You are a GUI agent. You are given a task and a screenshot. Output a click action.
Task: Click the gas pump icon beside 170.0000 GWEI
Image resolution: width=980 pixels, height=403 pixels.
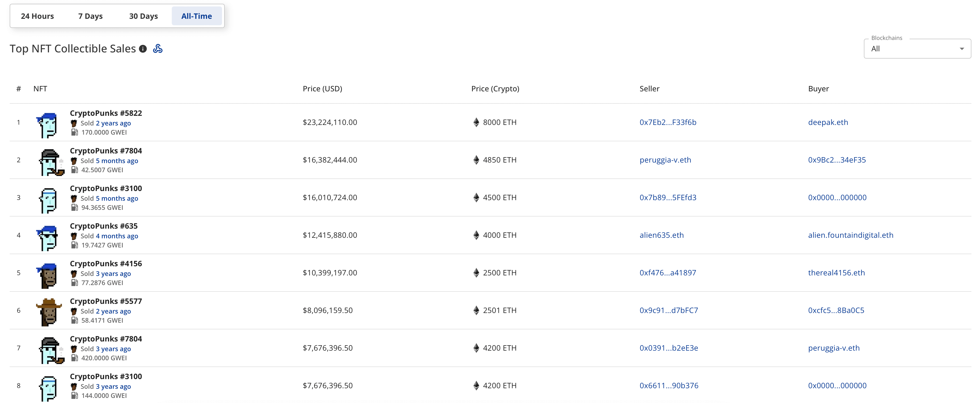[74, 132]
